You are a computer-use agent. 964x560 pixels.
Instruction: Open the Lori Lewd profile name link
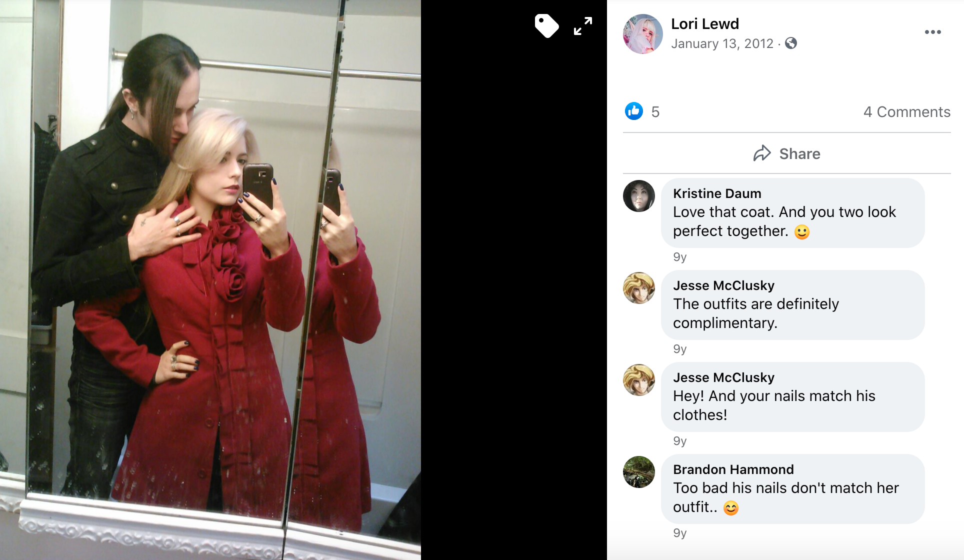coord(705,24)
